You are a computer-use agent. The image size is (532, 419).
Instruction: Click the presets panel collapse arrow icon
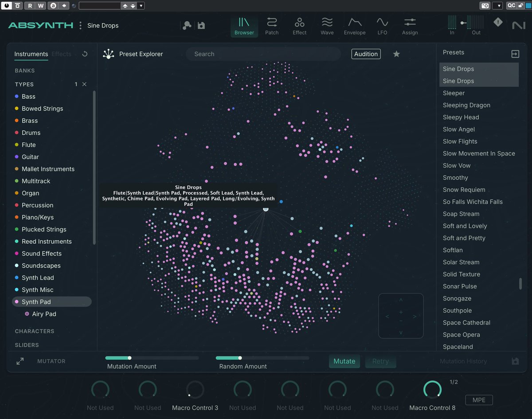click(515, 54)
